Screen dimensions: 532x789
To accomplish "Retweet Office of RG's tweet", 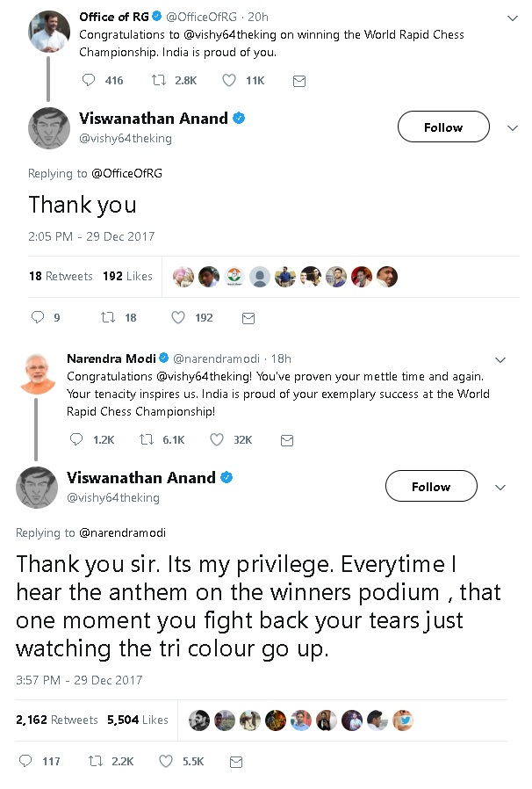I will [x=159, y=81].
